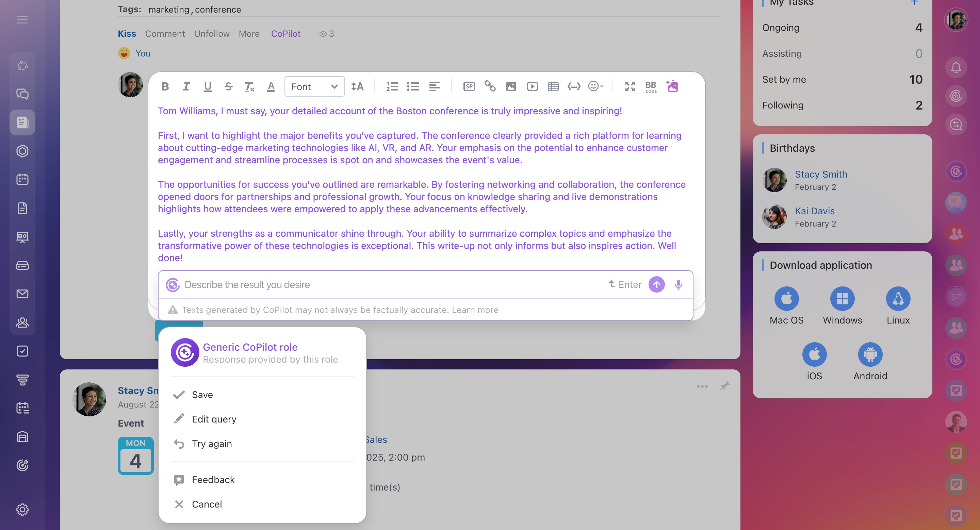
Task: Toggle underline text formatting
Action: 207,87
